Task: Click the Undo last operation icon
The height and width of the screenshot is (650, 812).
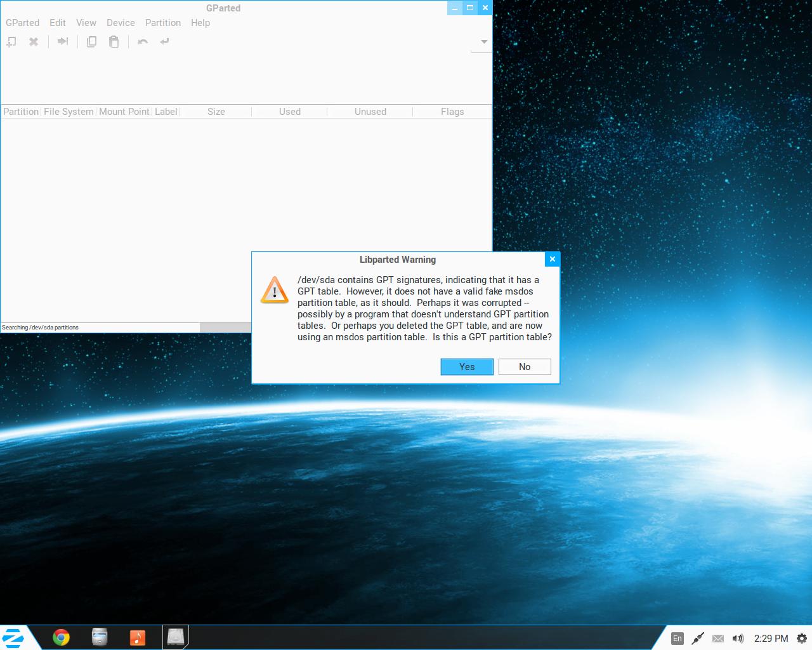Action: point(143,42)
